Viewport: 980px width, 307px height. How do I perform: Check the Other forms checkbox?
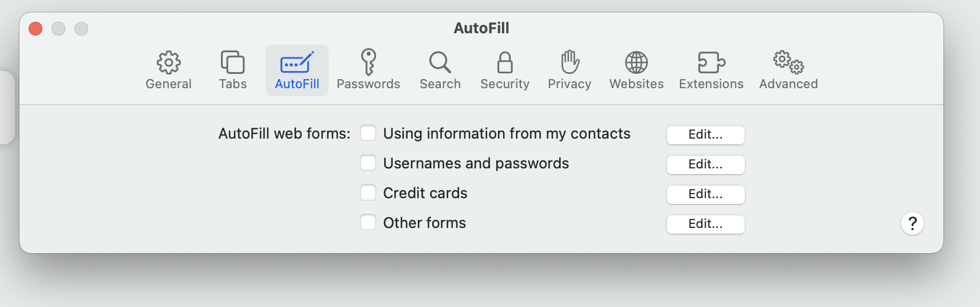click(368, 223)
